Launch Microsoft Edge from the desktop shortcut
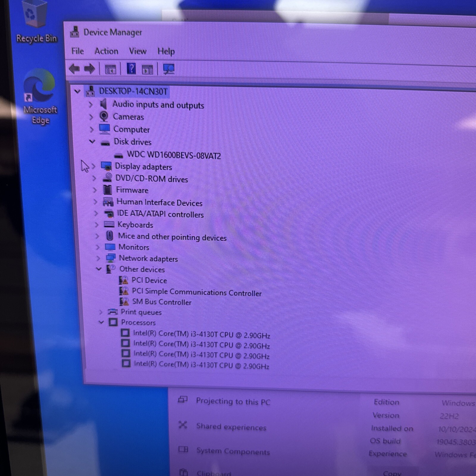This screenshot has width=476, height=476. pyautogui.click(x=40, y=97)
